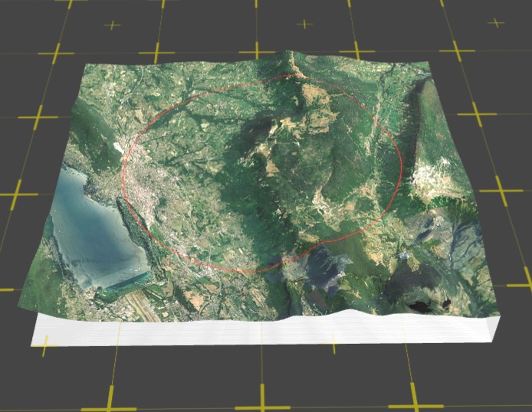
Task: Pick the urban town area beside the lake
Action: [146, 191]
